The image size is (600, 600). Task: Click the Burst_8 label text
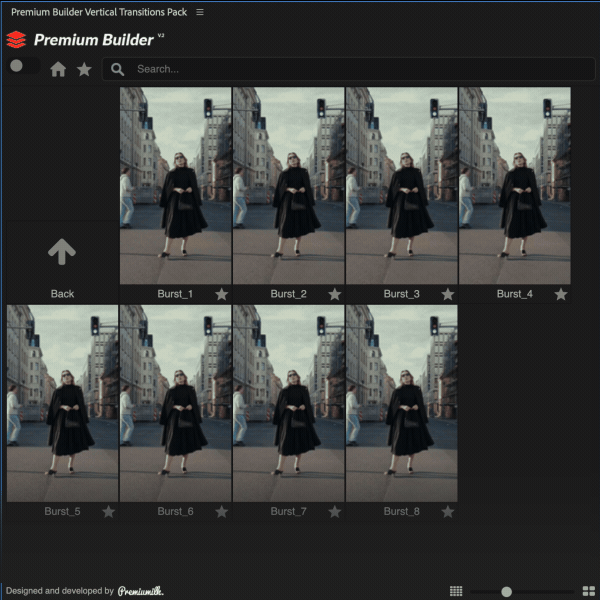coord(402,511)
